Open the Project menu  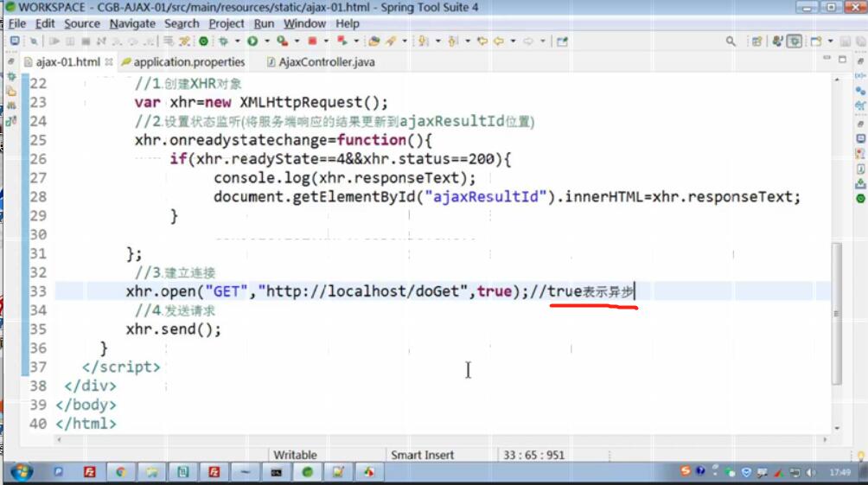click(226, 24)
